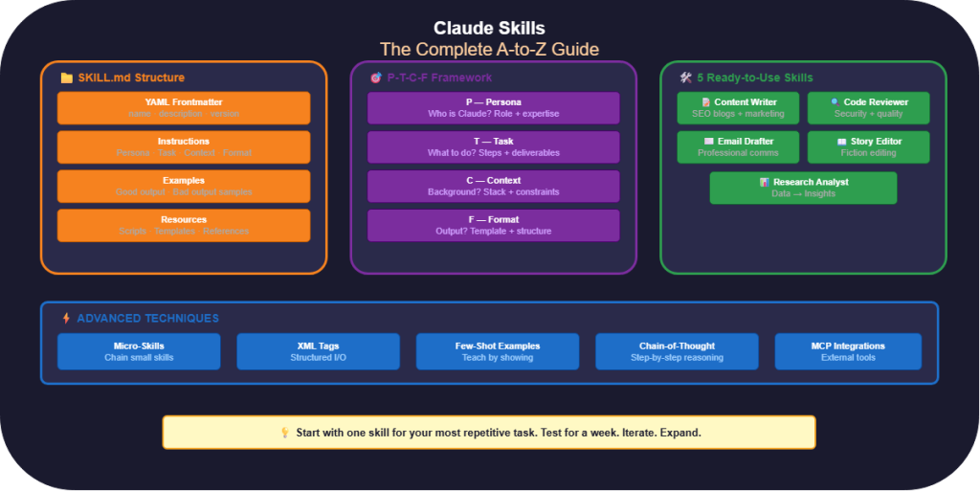
Task: Open the Few-Shot Examples technique card
Action: (x=498, y=351)
